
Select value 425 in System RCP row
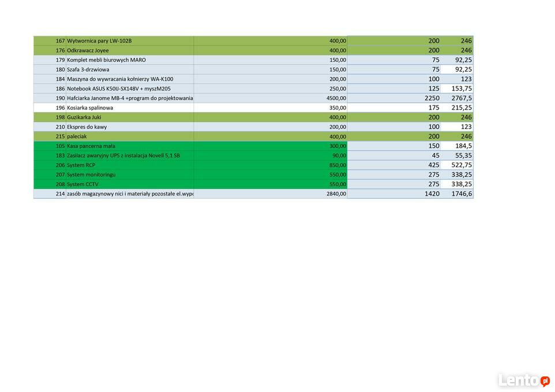(394, 165)
